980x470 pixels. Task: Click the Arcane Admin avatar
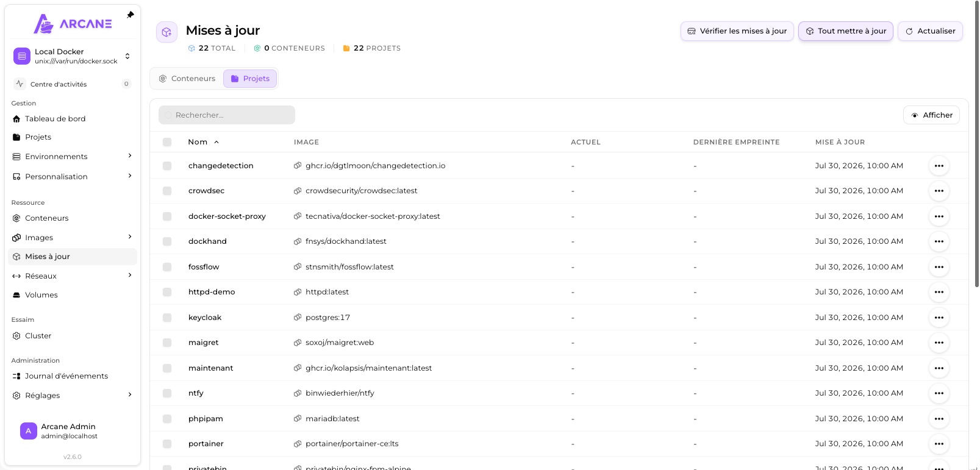28,431
